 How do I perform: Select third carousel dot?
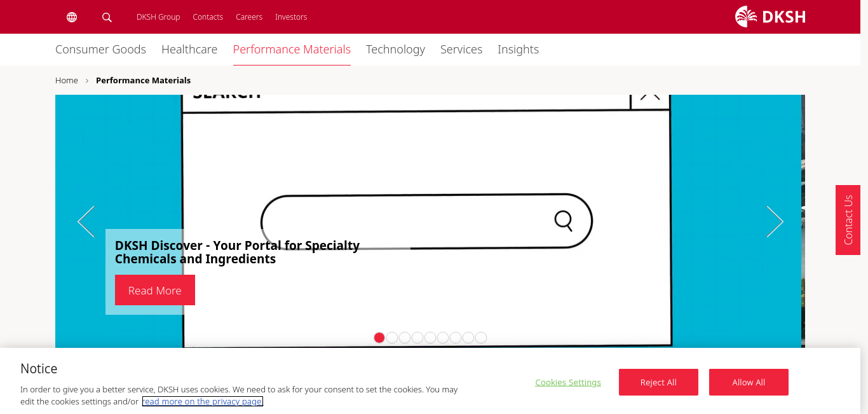(405, 338)
